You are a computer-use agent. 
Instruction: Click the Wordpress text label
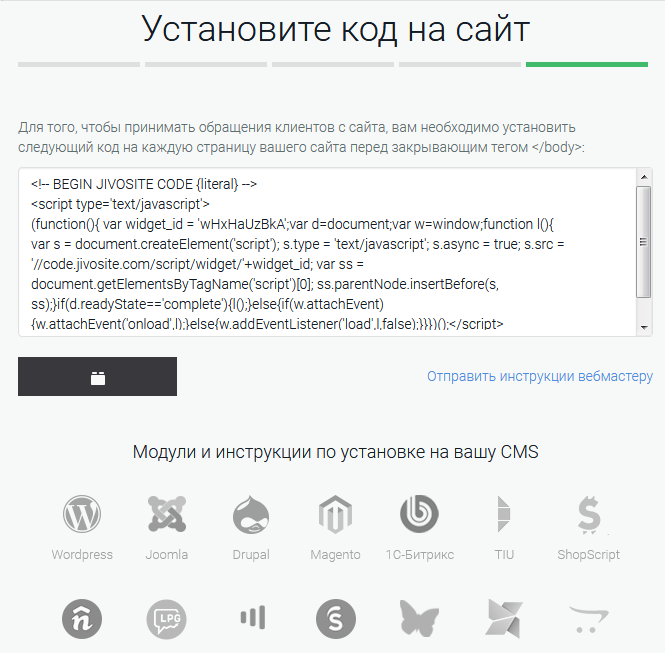coord(82,555)
